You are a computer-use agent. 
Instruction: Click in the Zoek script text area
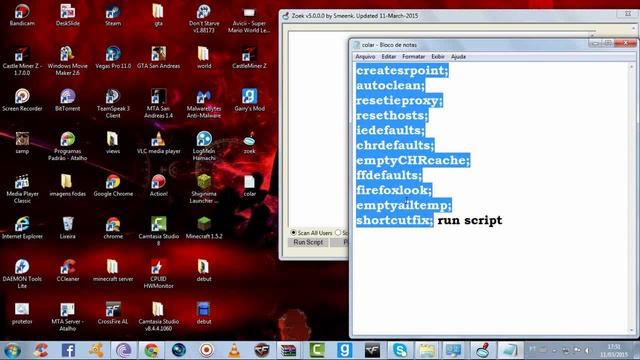318,129
